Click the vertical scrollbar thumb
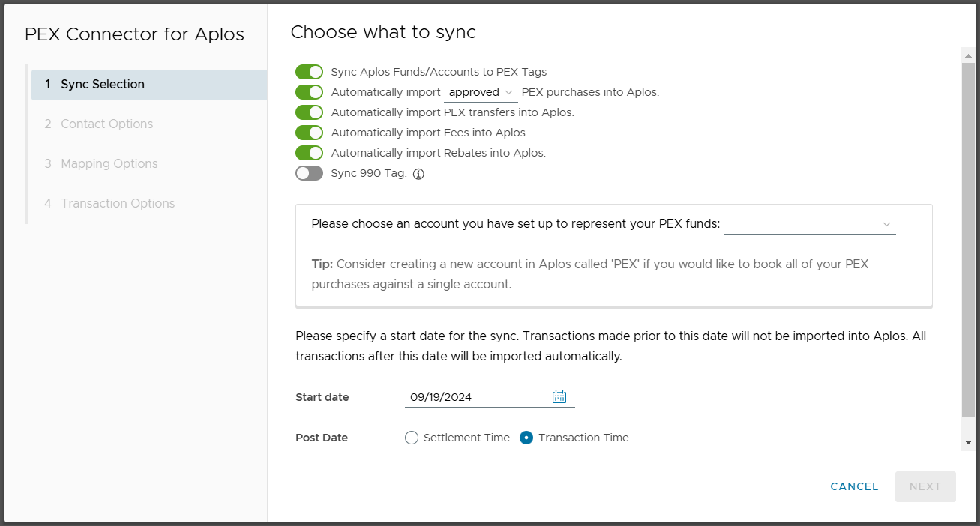 968,240
